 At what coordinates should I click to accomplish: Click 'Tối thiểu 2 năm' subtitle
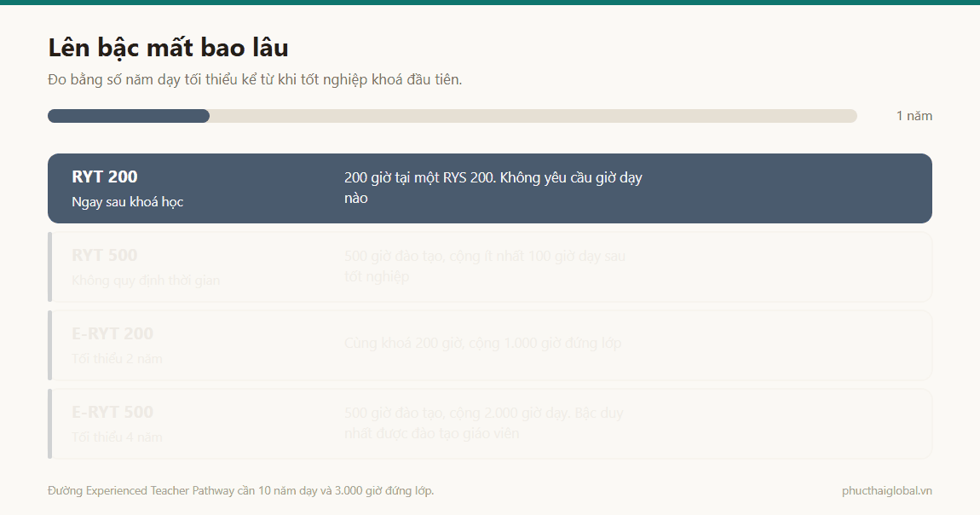coord(117,359)
